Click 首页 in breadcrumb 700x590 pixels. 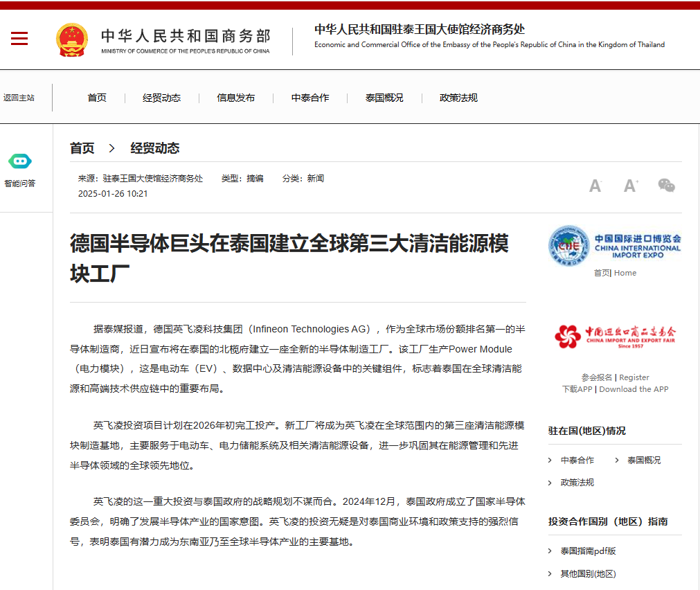click(82, 148)
